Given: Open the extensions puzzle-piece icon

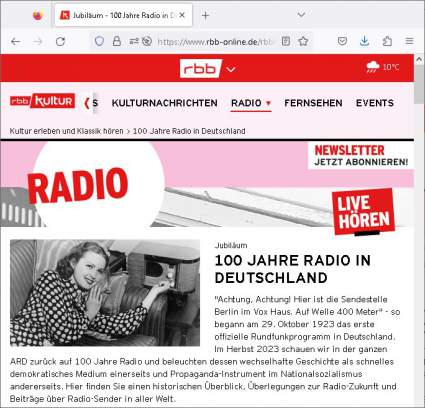Looking at the screenshot, I should click(387, 41).
